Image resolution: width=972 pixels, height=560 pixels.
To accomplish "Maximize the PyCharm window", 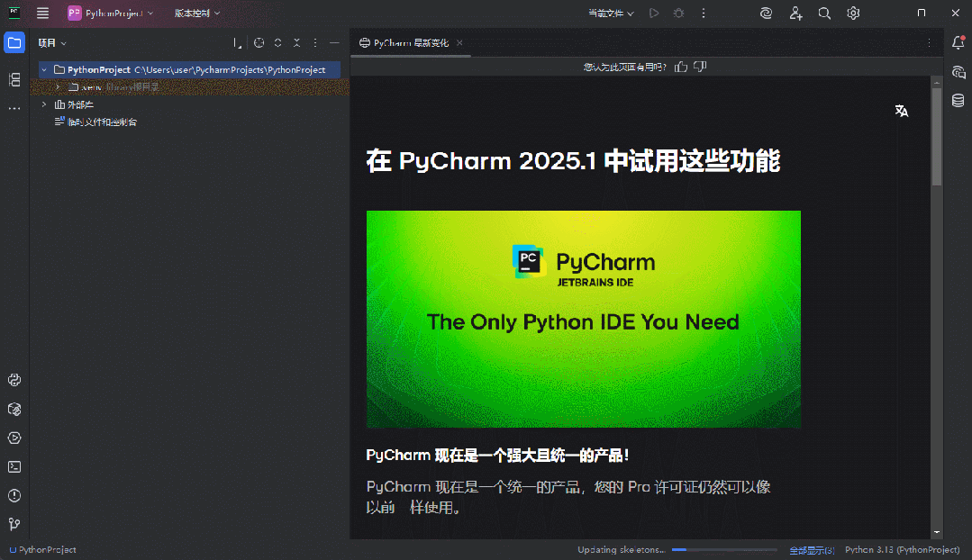I will [x=922, y=13].
